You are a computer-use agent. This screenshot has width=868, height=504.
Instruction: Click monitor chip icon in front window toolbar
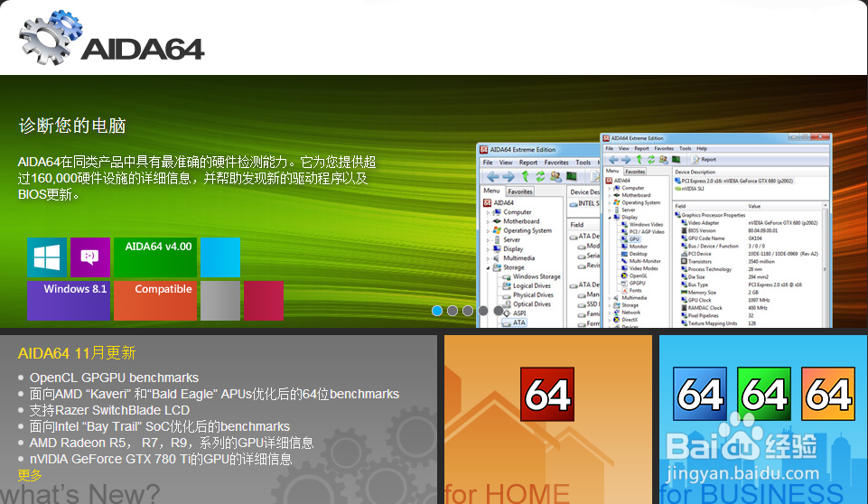pyautogui.click(x=676, y=160)
